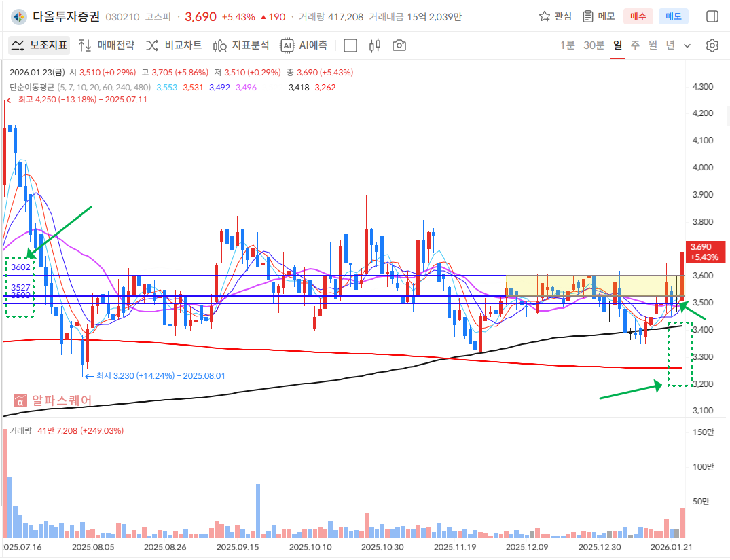Toggle the square checkbox in chart toolbar

[x=350, y=45]
